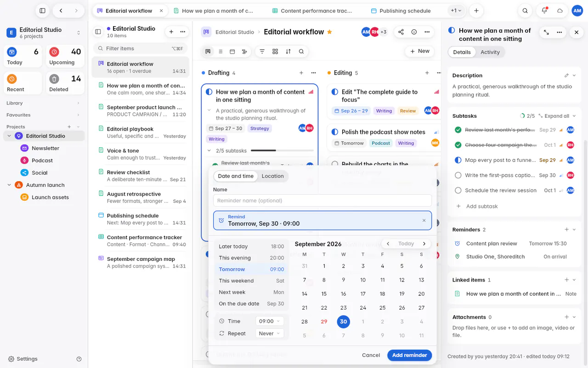Open the help icon in sidebar footer
Image resolution: width=588 pixels, height=368 pixels.
pyautogui.click(x=79, y=359)
